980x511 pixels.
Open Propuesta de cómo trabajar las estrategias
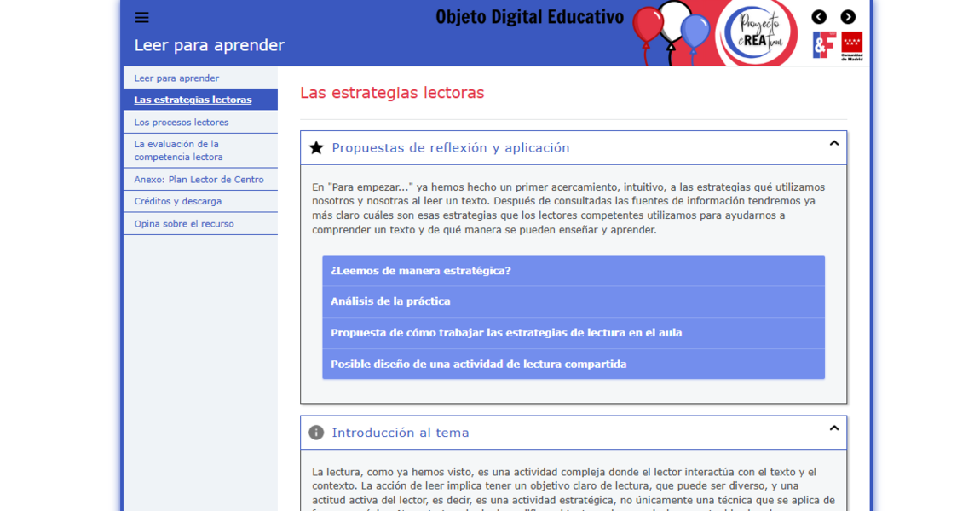[x=573, y=333]
